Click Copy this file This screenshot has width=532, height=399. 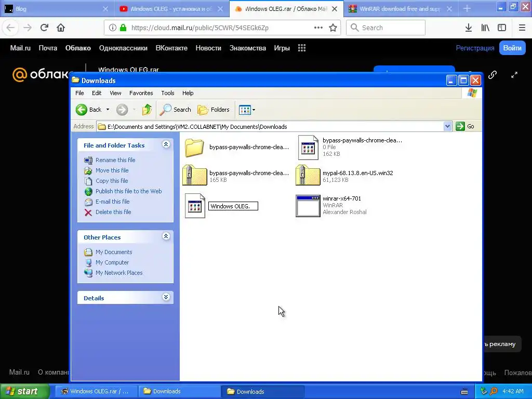[x=112, y=181]
